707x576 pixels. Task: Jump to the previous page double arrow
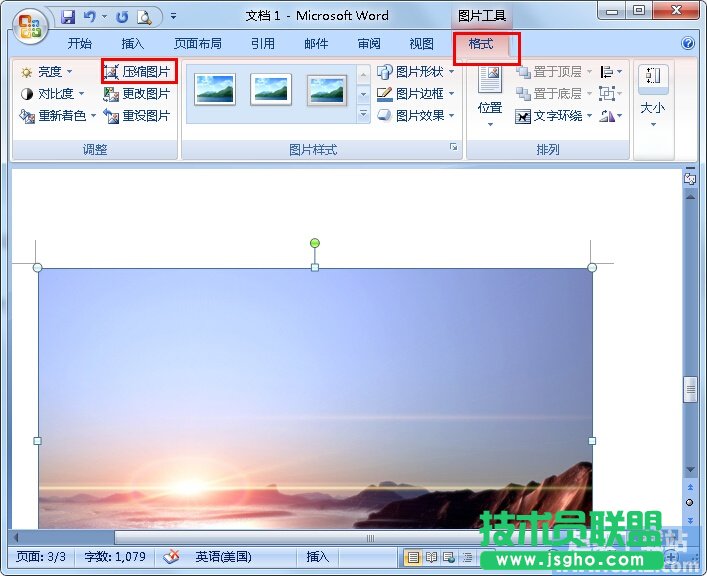click(x=690, y=487)
